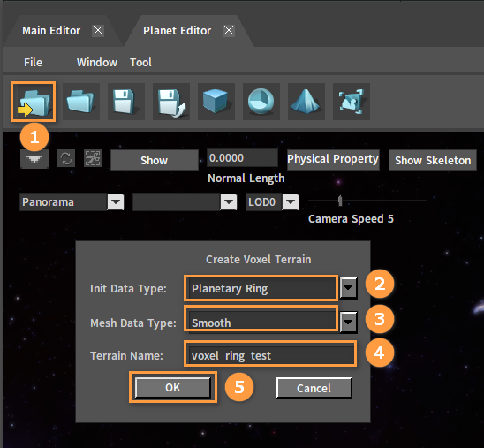Click the Cancel button
The height and width of the screenshot is (448, 484).
click(x=314, y=388)
